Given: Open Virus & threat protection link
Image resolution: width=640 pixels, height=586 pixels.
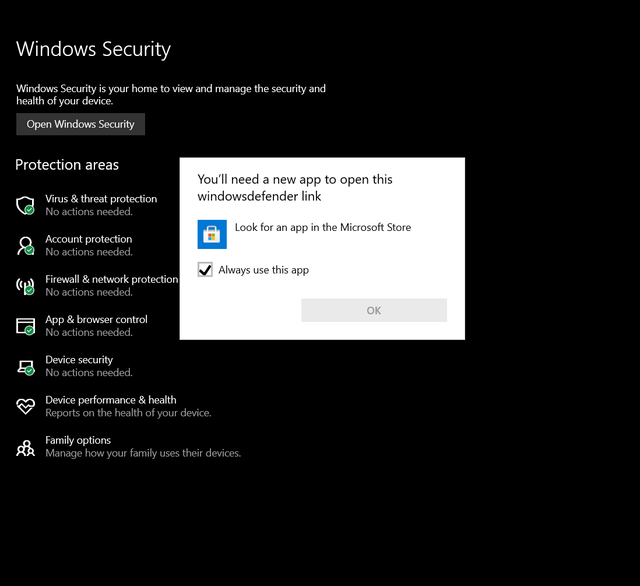Looking at the screenshot, I should click(x=101, y=199).
